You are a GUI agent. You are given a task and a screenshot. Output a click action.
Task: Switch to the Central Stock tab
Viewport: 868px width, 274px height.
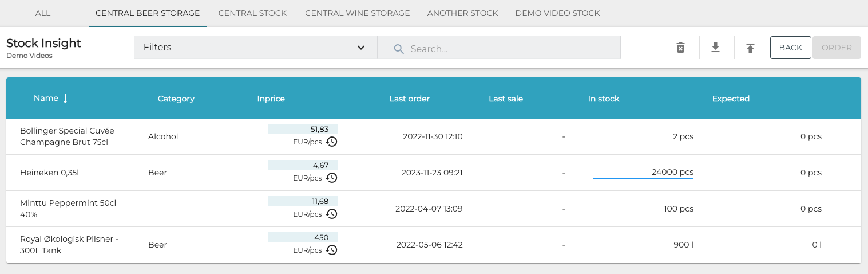(x=252, y=13)
